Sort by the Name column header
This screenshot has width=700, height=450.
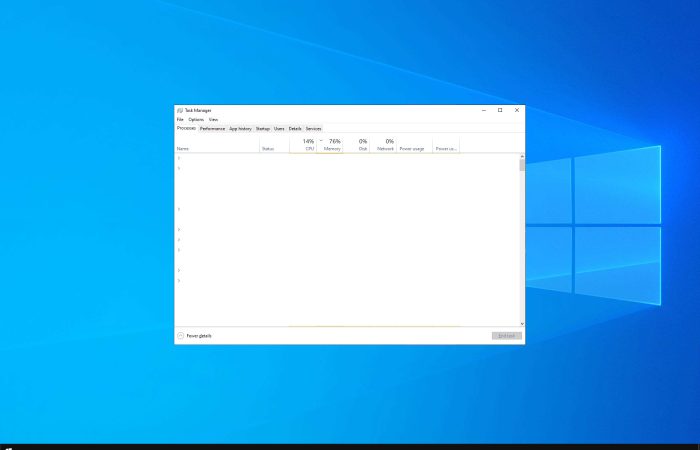pyautogui.click(x=217, y=145)
